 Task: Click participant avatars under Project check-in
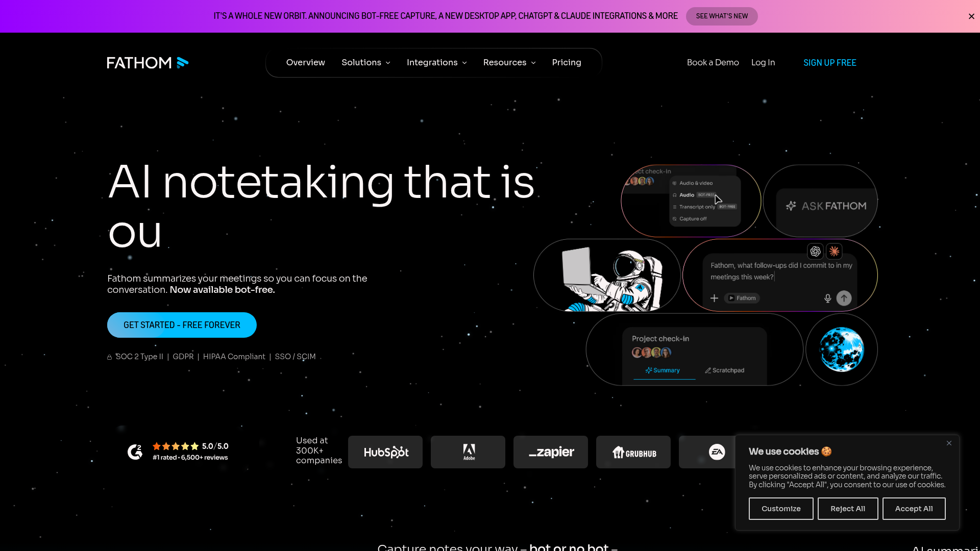[652, 353]
